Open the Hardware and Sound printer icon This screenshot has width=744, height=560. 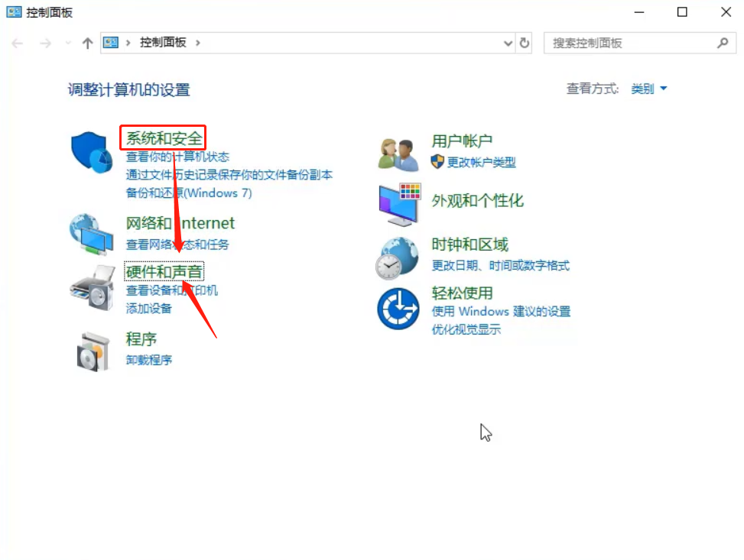[x=93, y=288]
